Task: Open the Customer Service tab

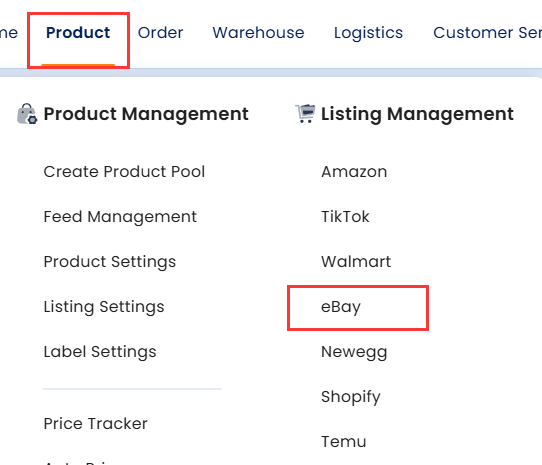Action: click(487, 33)
